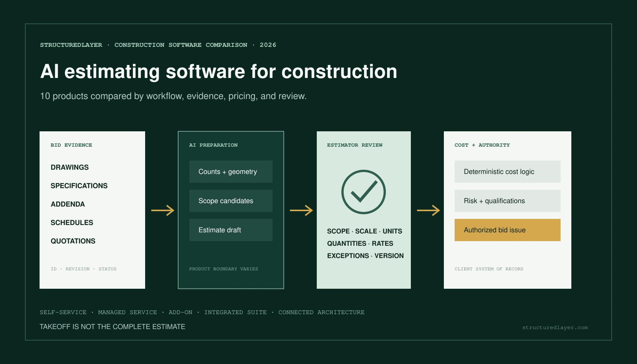Click the STRUCTUREDLAYER header line at top
Image resolution: width=637 pixels, height=364 pixels.
(x=158, y=45)
